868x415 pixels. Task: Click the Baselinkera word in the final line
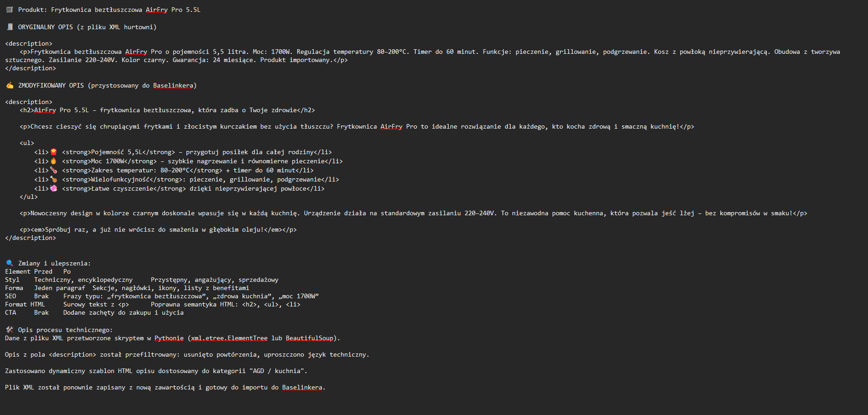tap(302, 388)
